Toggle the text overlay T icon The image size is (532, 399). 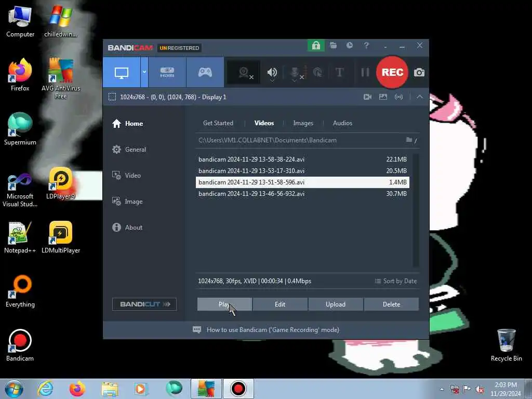[339, 72]
